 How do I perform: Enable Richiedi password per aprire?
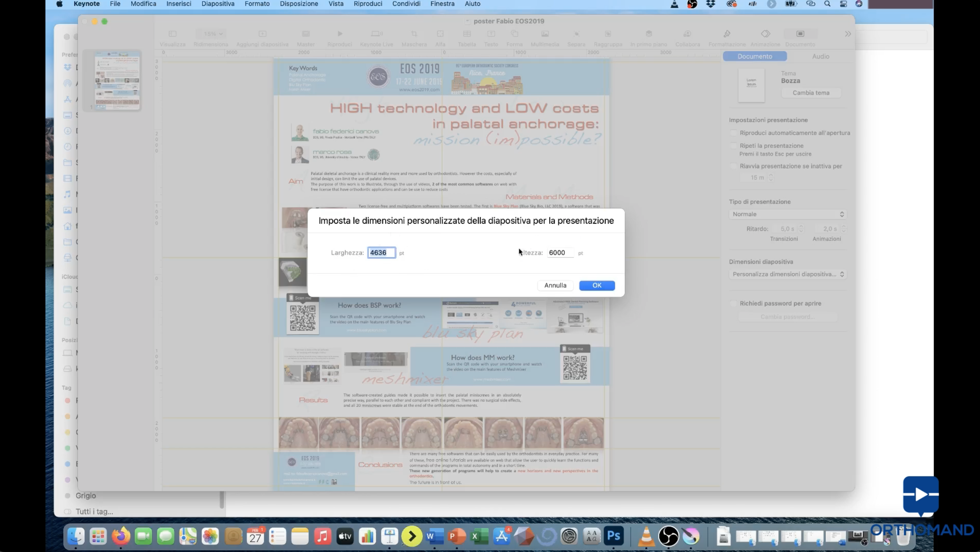(x=734, y=304)
